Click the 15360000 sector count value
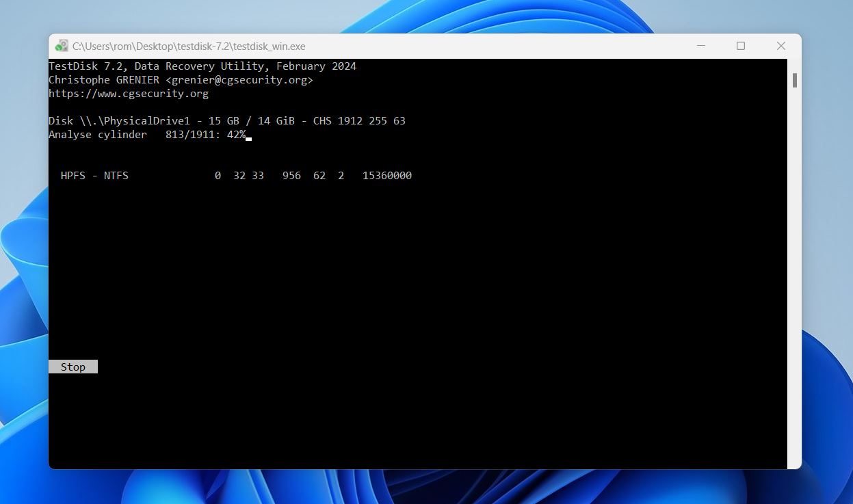 386,175
